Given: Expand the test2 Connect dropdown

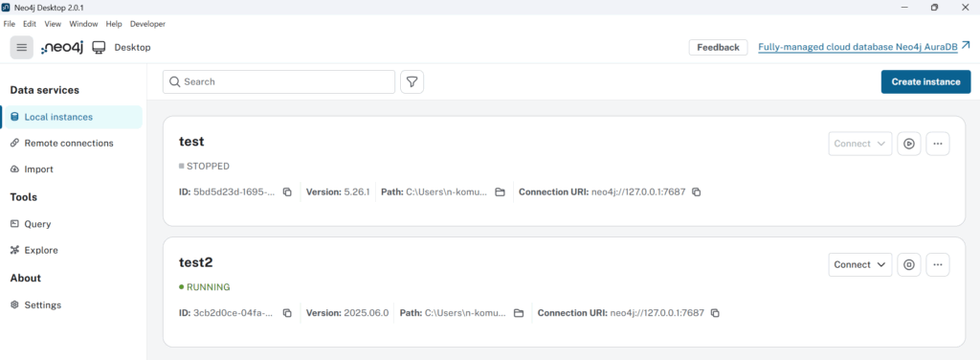Looking at the screenshot, I should pos(860,265).
